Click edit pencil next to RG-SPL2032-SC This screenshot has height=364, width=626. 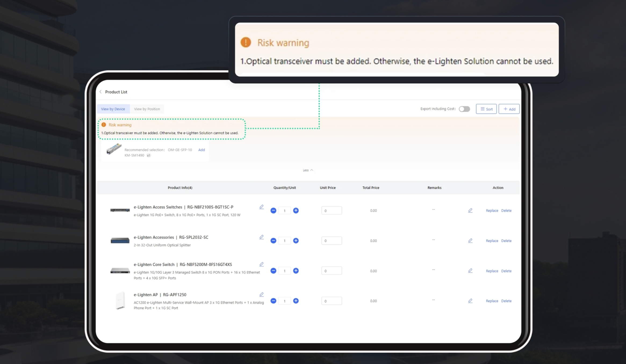click(x=261, y=237)
